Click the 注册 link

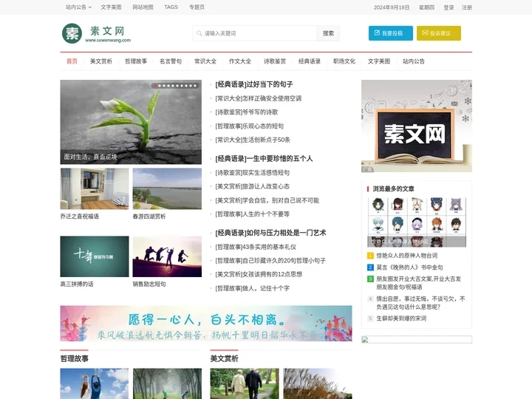click(466, 7)
